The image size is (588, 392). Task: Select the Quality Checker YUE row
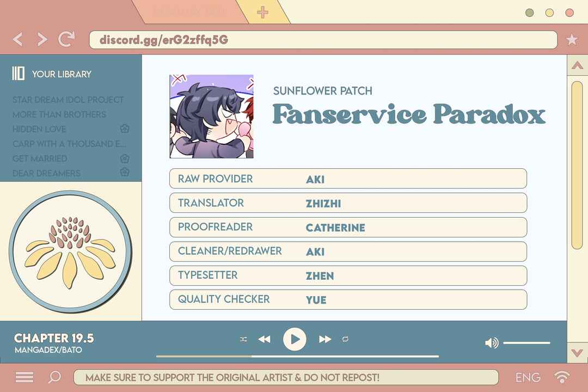[x=348, y=299]
